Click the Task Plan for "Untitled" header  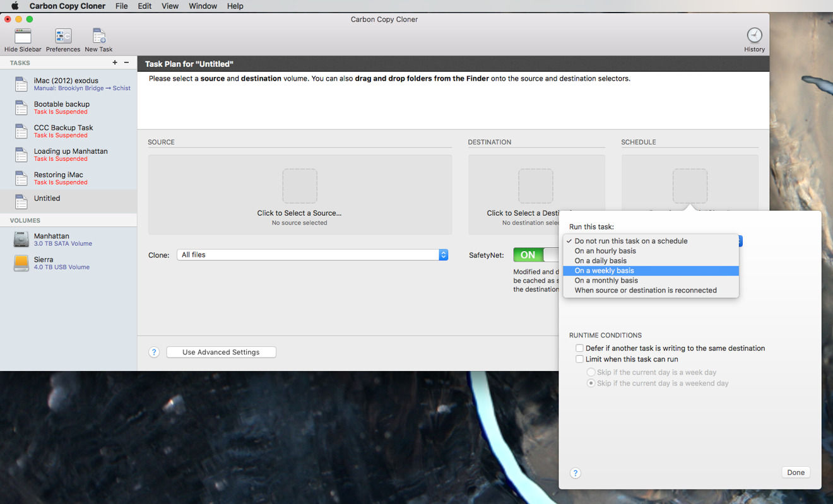pyautogui.click(x=189, y=64)
